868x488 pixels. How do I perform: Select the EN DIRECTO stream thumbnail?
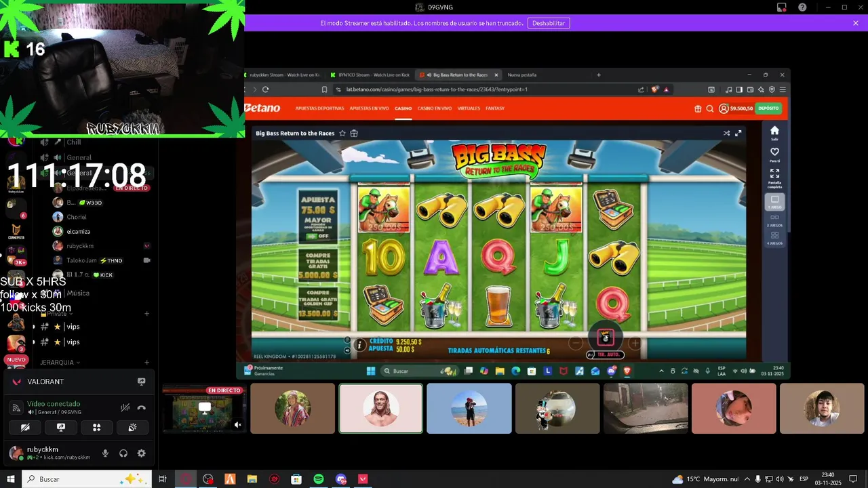point(204,408)
